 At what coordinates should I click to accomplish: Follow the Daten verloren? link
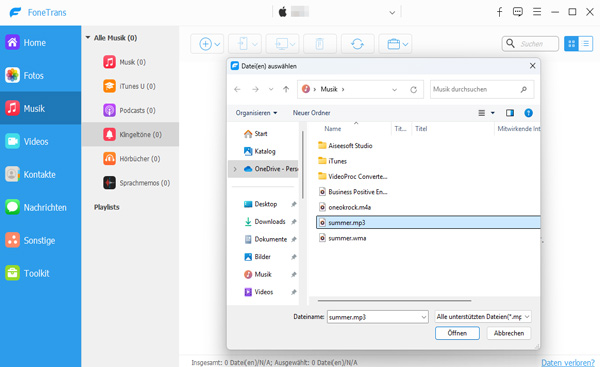(x=568, y=362)
